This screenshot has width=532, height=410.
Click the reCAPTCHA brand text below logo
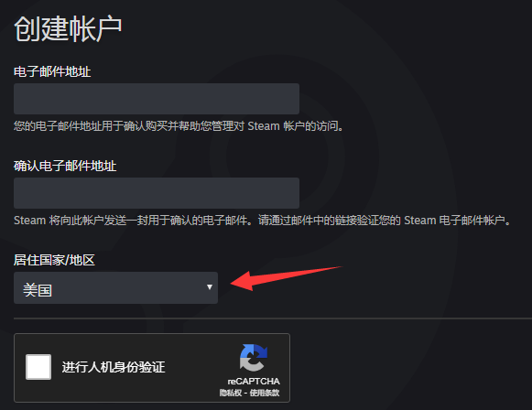click(x=254, y=382)
